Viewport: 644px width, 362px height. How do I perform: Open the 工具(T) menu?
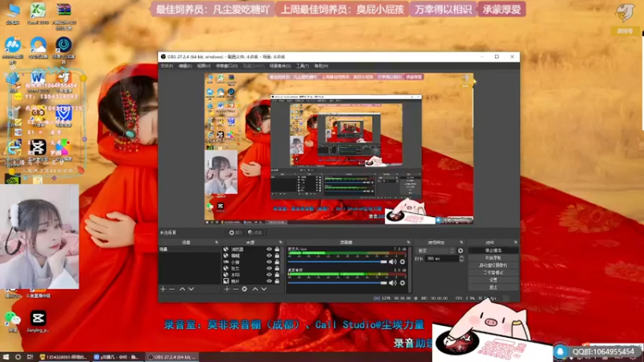[303, 66]
